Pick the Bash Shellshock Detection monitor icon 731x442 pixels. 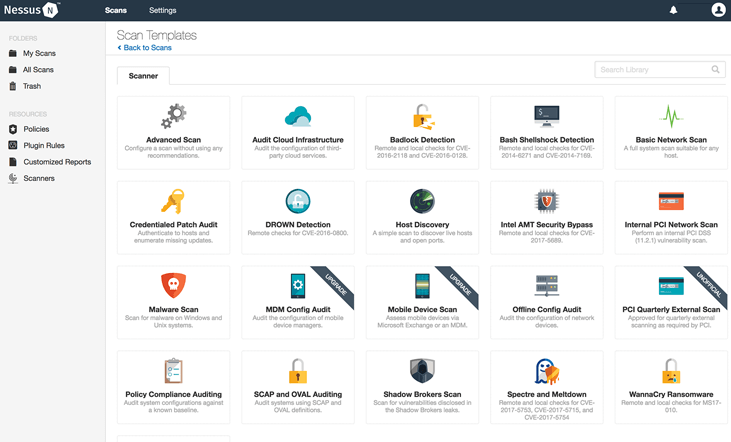pyautogui.click(x=546, y=116)
